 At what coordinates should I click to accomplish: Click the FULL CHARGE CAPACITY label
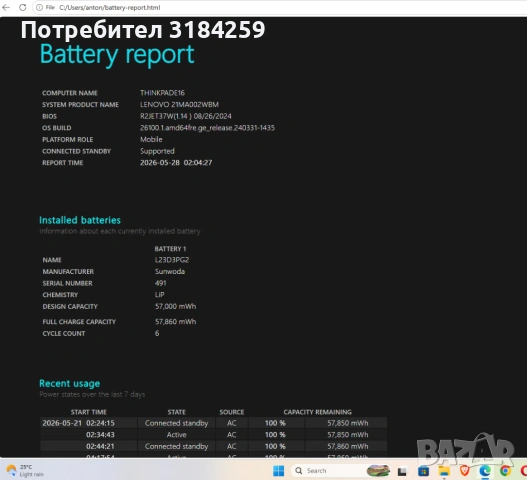[x=79, y=322]
